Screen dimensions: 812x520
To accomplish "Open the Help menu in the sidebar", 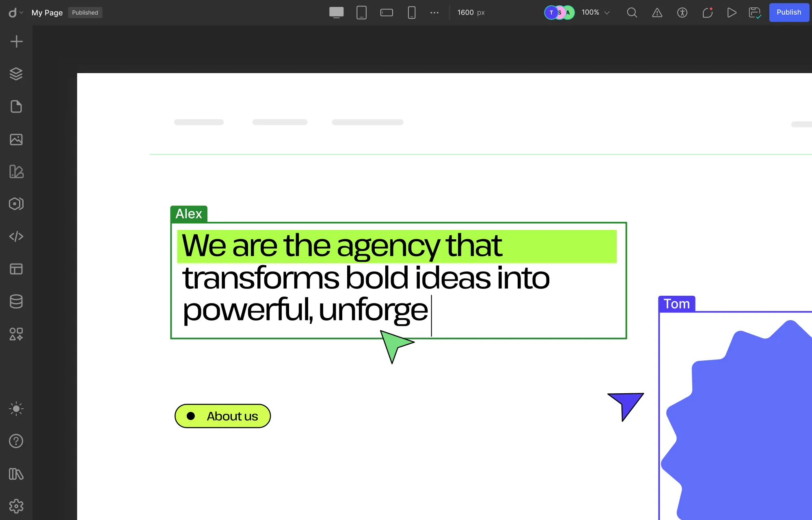I will click(x=16, y=441).
